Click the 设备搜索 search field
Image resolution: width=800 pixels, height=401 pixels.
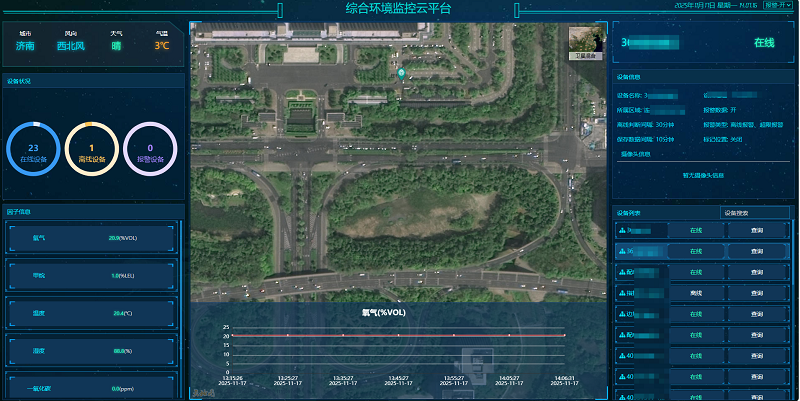(x=754, y=213)
